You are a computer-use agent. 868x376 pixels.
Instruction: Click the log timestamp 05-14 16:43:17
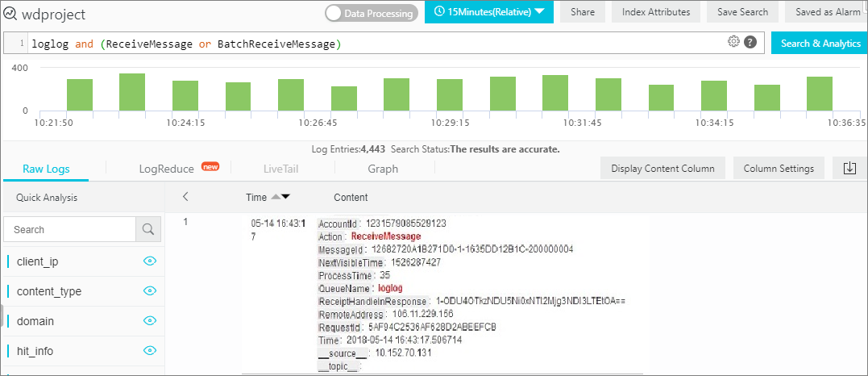(x=277, y=230)
